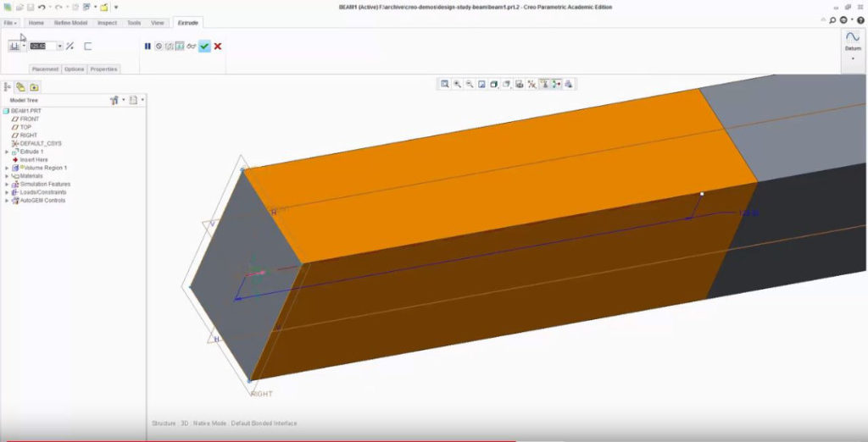The image size is (868, 442).
Task: Click the extrude depth value field
Action: pos(42,46)
